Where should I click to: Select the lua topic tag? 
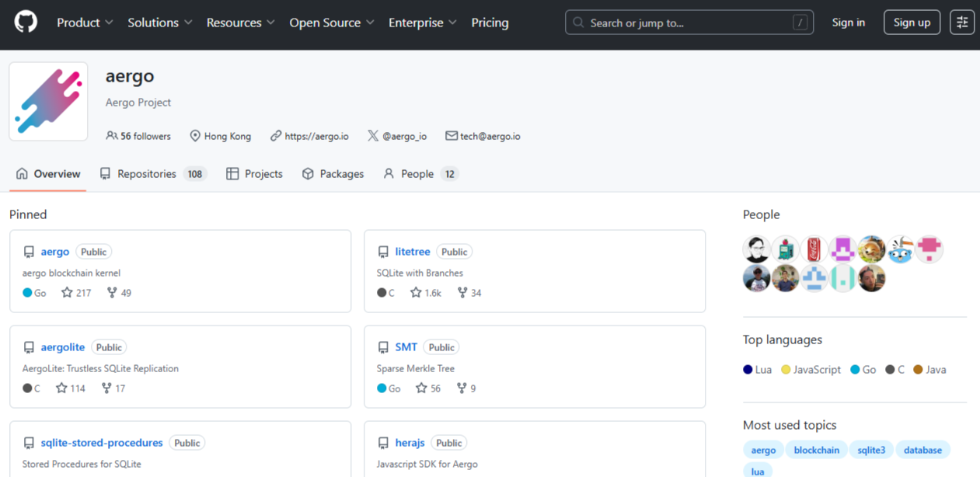(x=758, y=471)
